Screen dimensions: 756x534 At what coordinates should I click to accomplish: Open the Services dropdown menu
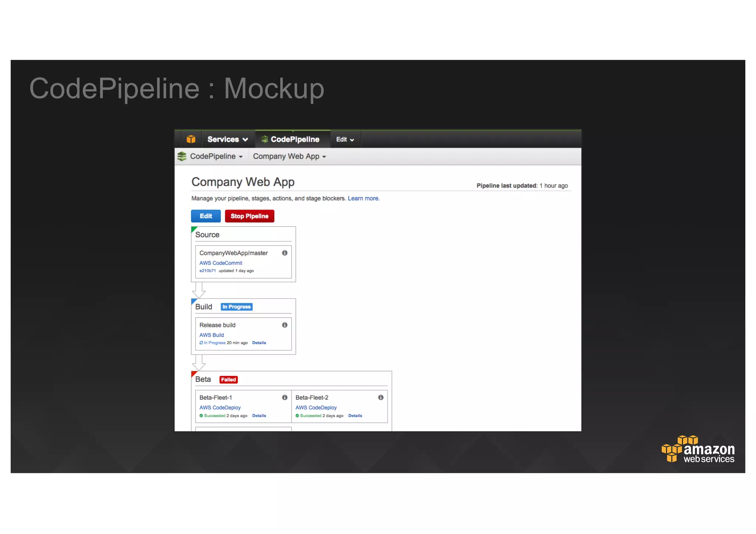pos(227,139)
